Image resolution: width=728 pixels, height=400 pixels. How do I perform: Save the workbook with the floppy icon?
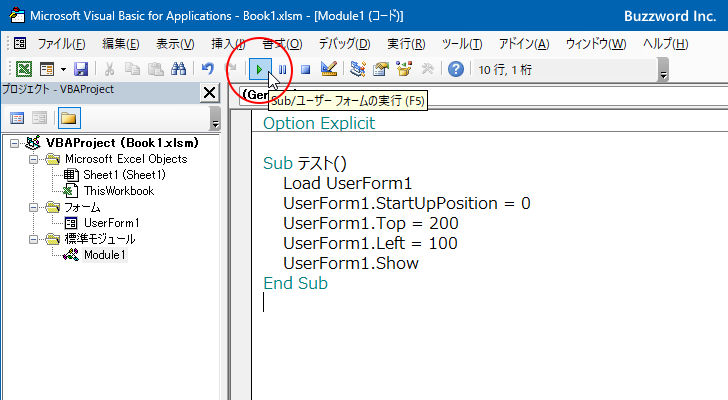click(81, 70)
